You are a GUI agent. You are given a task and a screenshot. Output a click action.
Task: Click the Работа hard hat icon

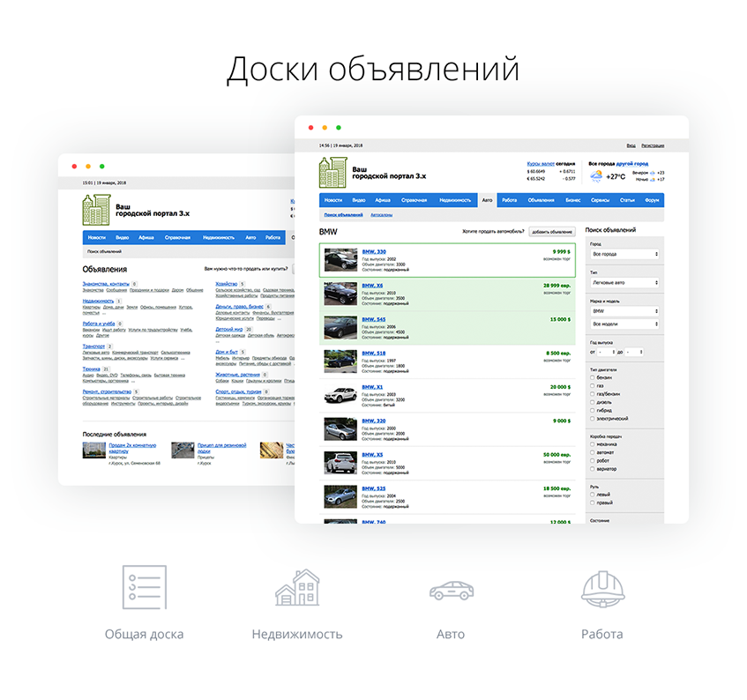point(602,589)
